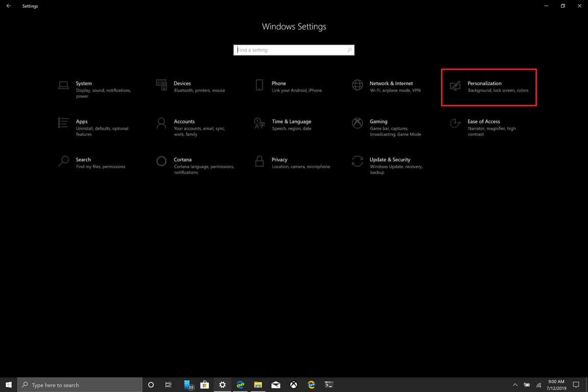Image resolution: width=588 pixels, height=392 pixels.
Task: Click the battery icon in system tray
Action: [527, 385]
